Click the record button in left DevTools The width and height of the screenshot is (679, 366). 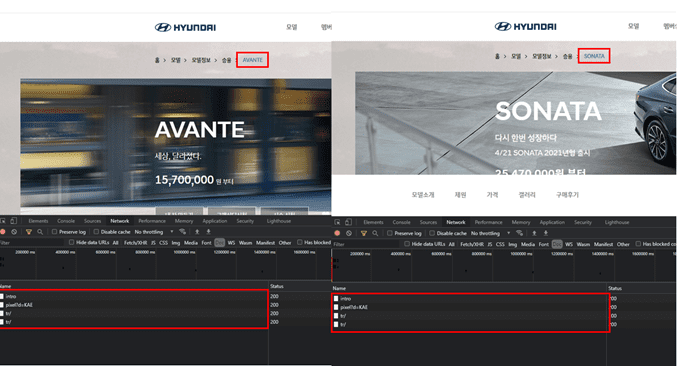(3, 232)
